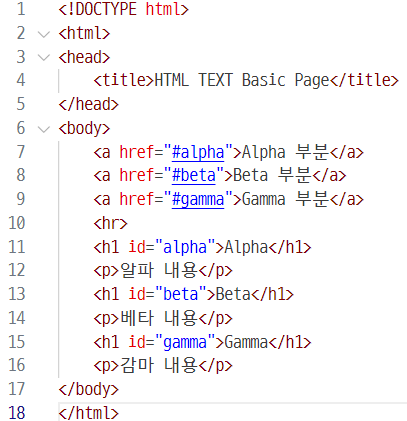The height and width of the screenshot is (421, 407).
Task: Open the #gamma href link
Action: pyautogui.click(x=198, y=200)
